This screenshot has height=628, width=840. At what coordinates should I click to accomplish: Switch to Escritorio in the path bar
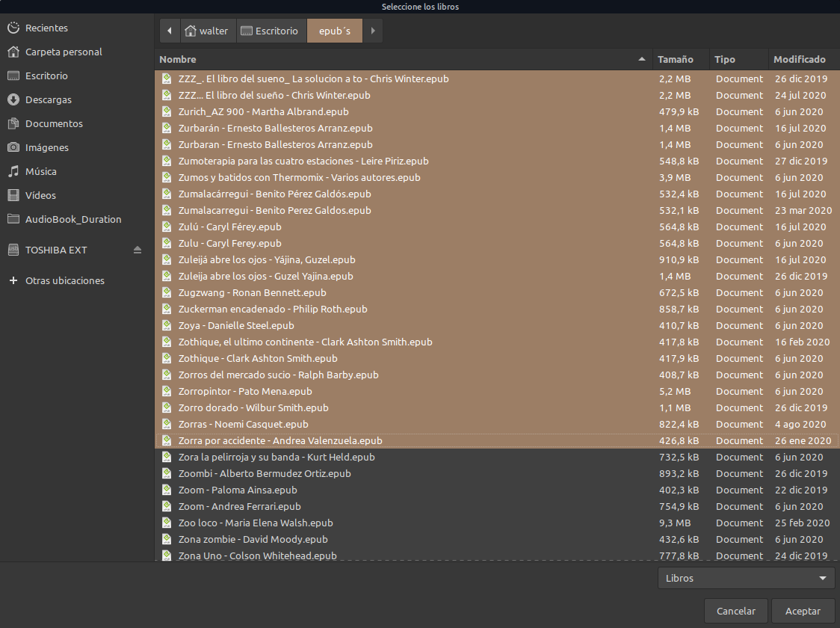tap(272, 31)
